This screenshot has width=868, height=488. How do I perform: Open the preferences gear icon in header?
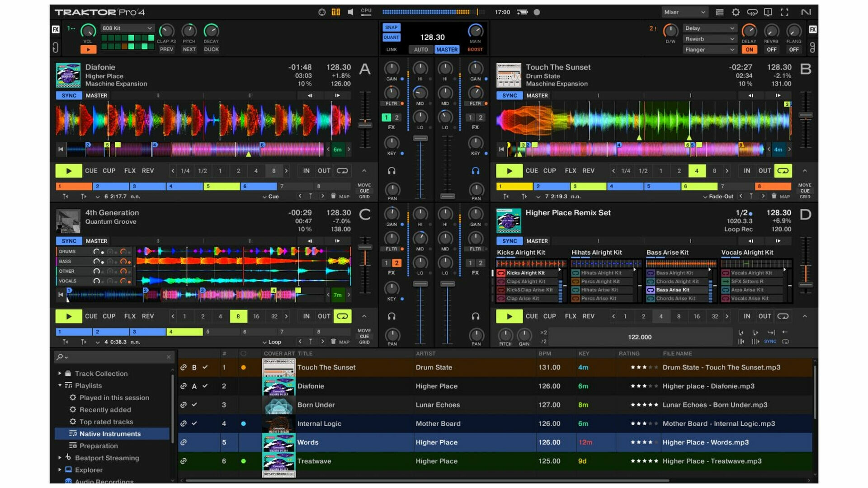tap(736, 12)
